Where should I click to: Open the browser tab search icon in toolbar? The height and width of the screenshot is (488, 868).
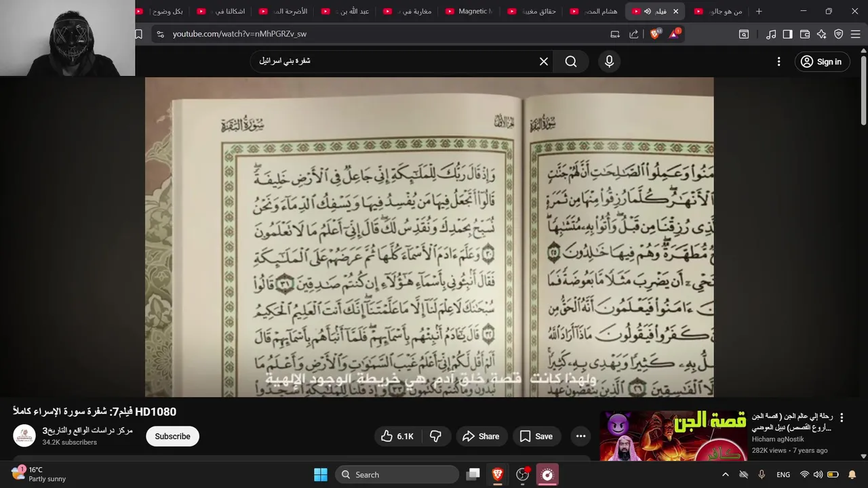(x=744, y=34)
